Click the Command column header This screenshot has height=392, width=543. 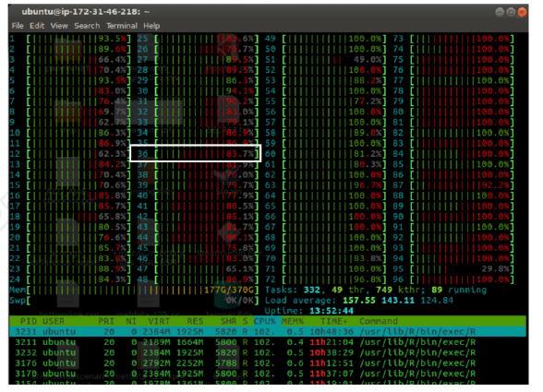pyautogui.click(x=379, y=321)
